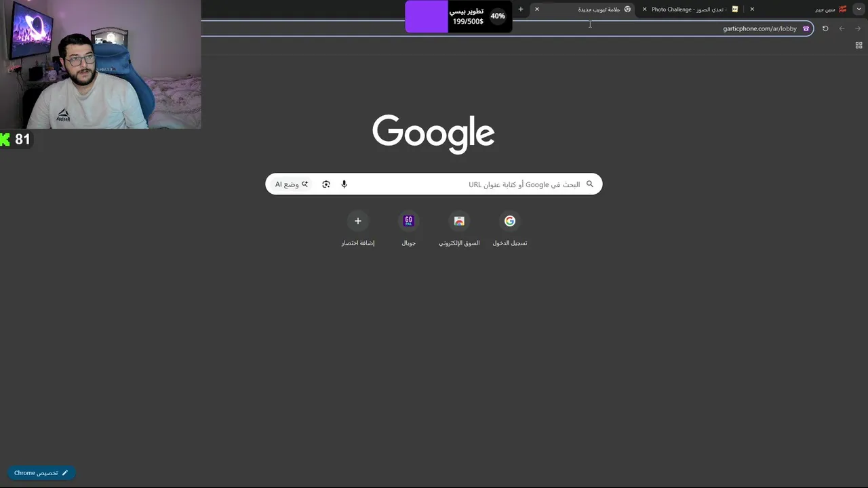The height and width of the screenshot is (488, 868).
Task: Switch to the سين جيم tab
Action: 805,9
